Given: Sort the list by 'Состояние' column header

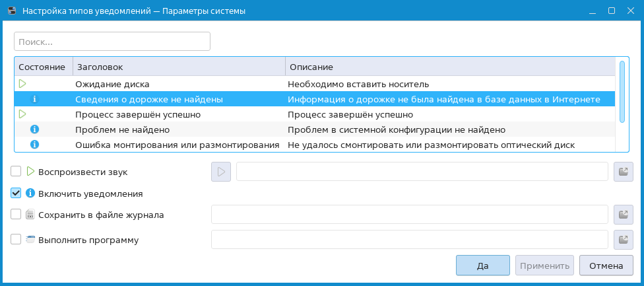Looking at the screenshot, I should coord(42,67).
